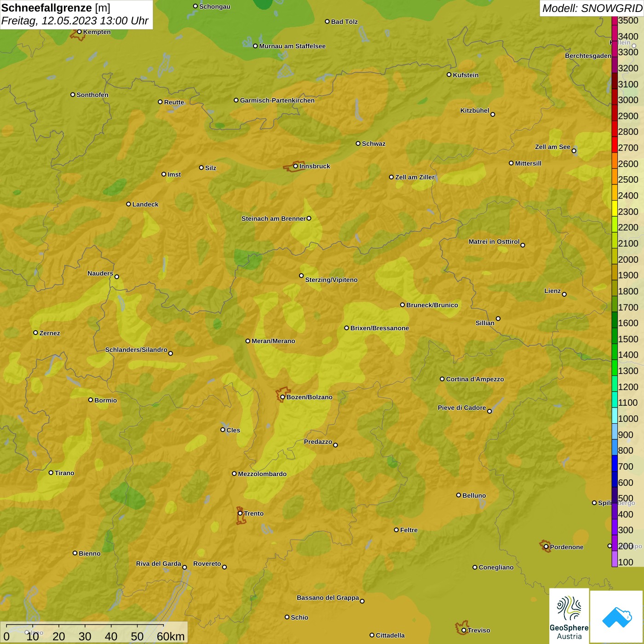Screen dimensions: 644x644
Task: Click the 'Mezzolombardo' label
Action: coord(262,474)
